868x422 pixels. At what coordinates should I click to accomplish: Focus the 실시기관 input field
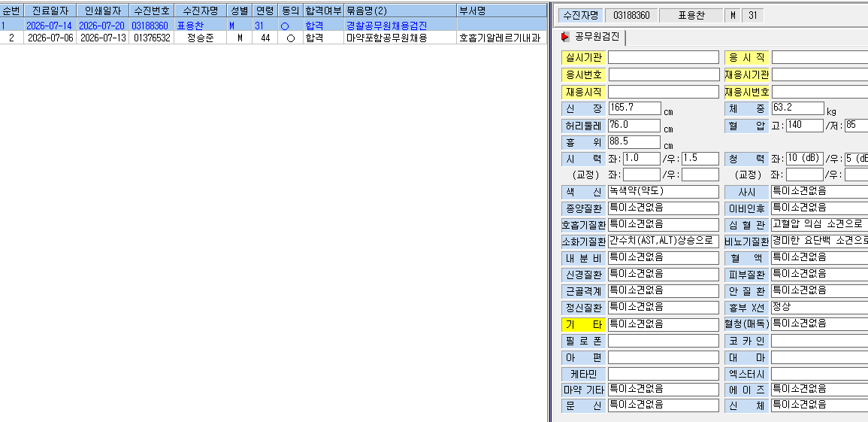click(663, 58)
